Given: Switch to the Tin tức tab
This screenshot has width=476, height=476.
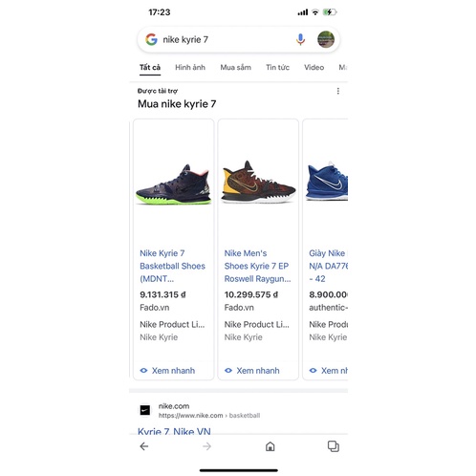Looking at the screenshot, I should tap(277, 68).
